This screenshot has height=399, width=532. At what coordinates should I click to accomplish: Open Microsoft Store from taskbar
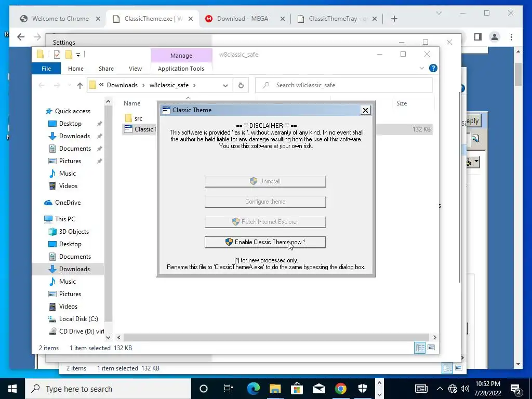(297, 389)
